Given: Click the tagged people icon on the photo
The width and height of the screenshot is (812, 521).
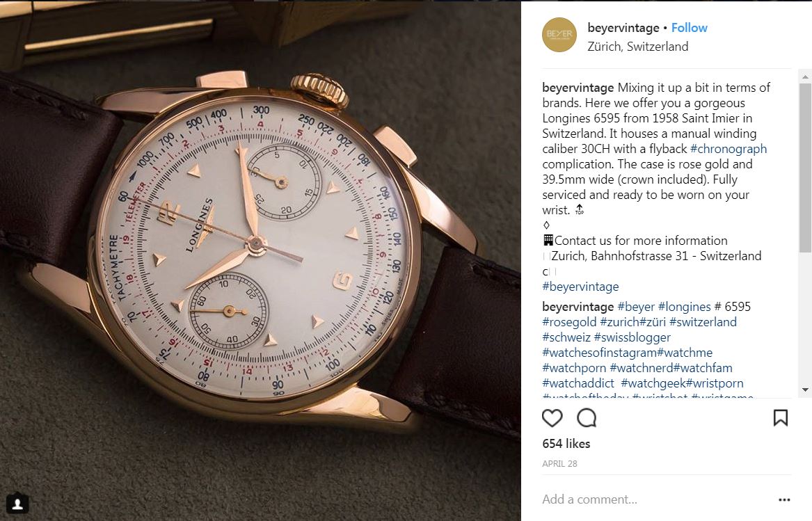Looking at the screenshot, I should click(17, 504).
